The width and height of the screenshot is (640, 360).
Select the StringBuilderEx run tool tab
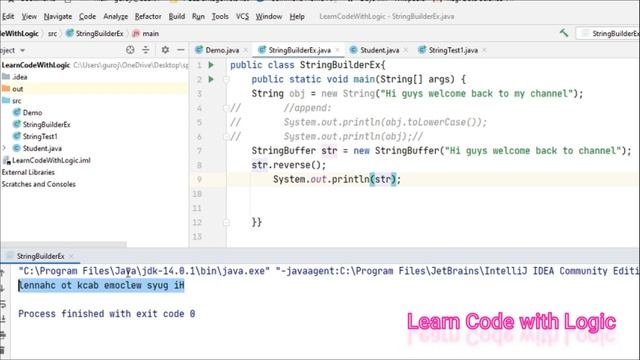(40, 256)
